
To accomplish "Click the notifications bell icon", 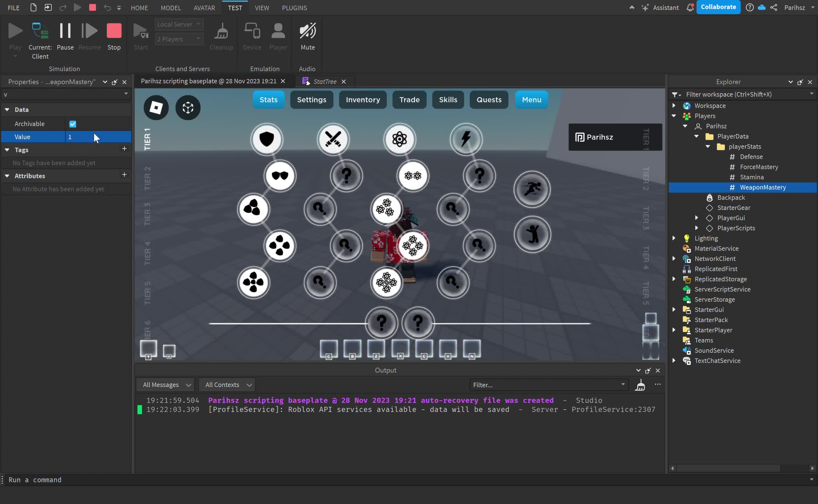I will coord(690,7).
